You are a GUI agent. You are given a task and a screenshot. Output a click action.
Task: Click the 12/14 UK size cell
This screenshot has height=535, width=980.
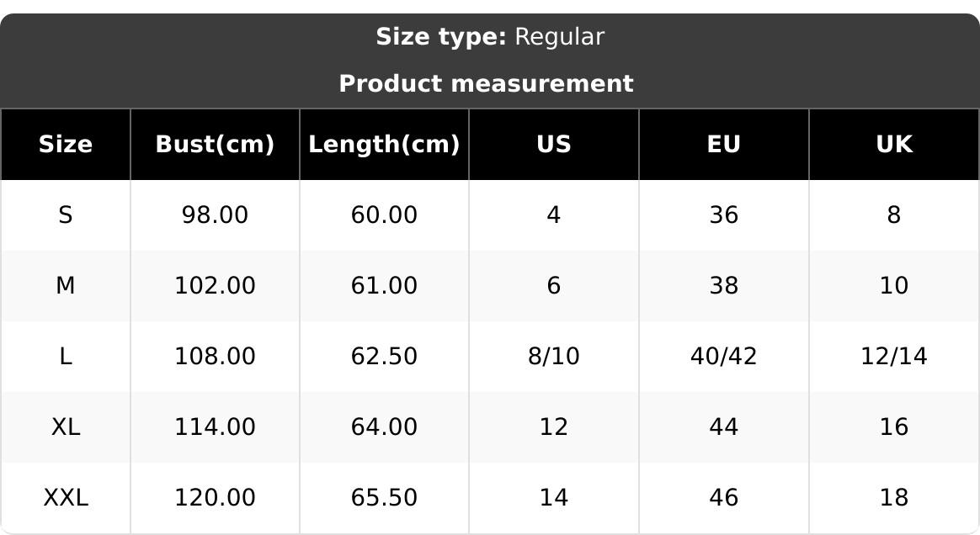(x=894, y=357)
